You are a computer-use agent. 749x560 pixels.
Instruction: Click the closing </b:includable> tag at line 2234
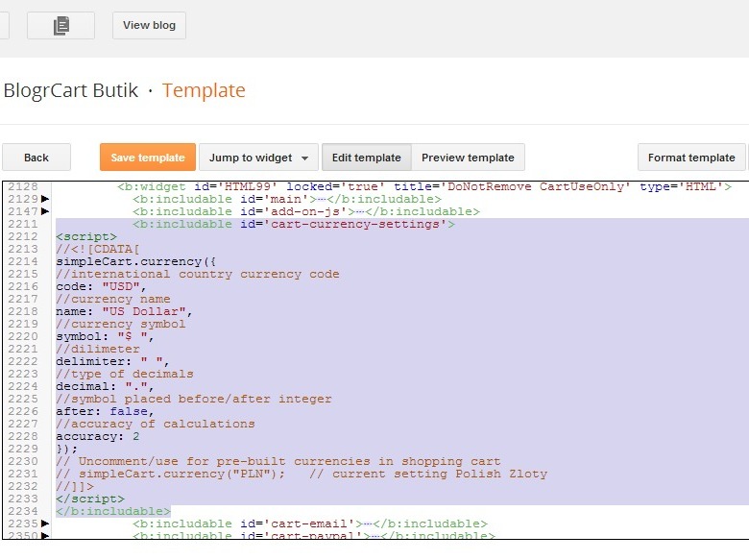click(x=112, y=511)
